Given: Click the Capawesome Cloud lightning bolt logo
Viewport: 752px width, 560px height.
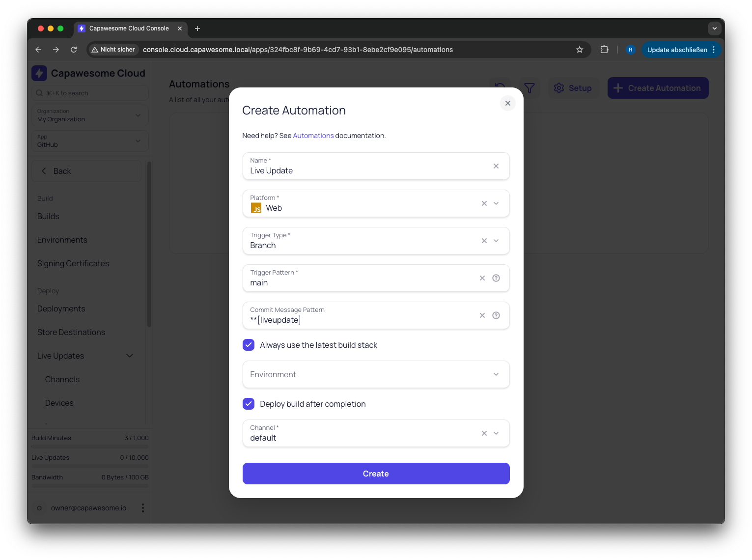Looking at the screenshot, I should 39,73.
